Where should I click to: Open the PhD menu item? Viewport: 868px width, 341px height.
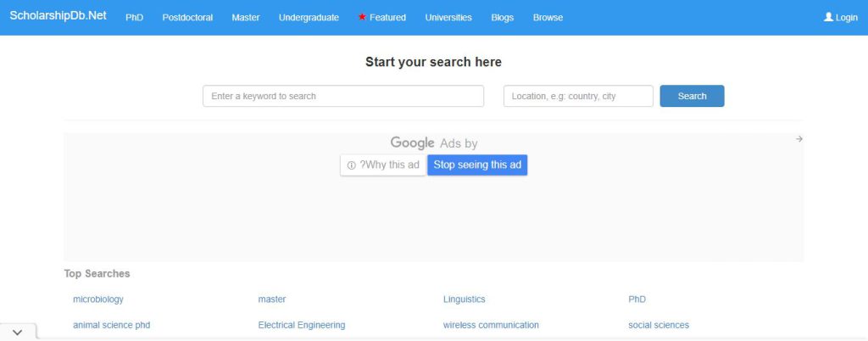(135, 18)
